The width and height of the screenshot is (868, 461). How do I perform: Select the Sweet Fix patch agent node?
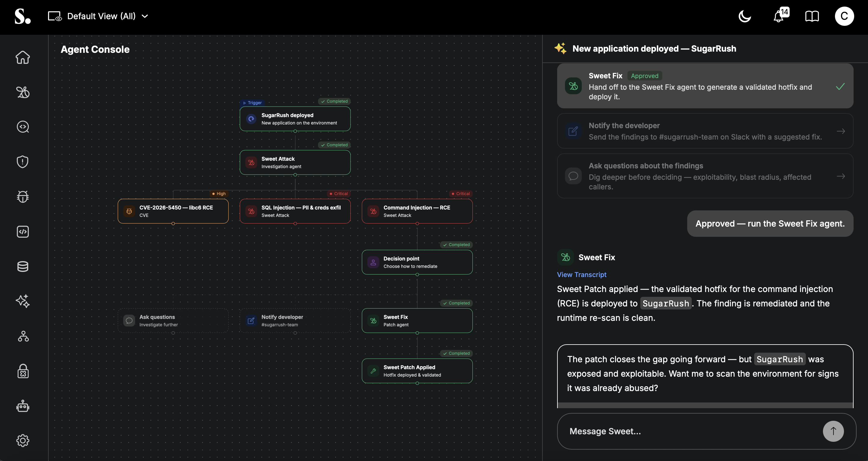pyautogui.click(x=417, y=321)
